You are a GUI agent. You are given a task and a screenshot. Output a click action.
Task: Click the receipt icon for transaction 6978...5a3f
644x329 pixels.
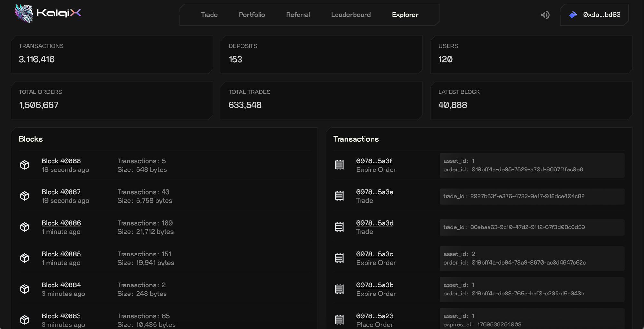click(x=339, y=165)
